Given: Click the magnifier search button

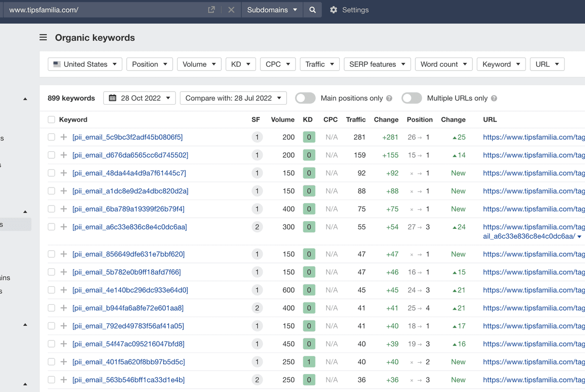Looking at the screenshot, I should pos(312,10).
